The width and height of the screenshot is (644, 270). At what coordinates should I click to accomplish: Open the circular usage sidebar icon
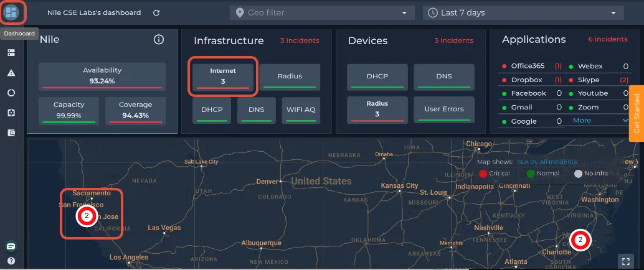pos(11,93)
